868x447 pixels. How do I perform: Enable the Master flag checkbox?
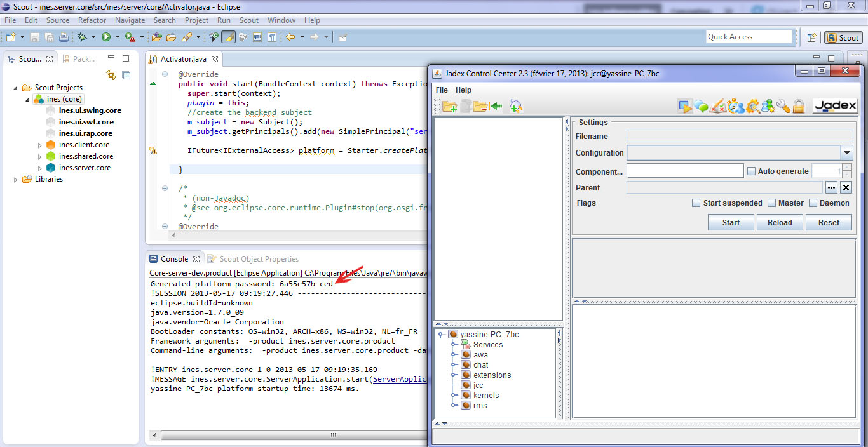tap(772, 203)
